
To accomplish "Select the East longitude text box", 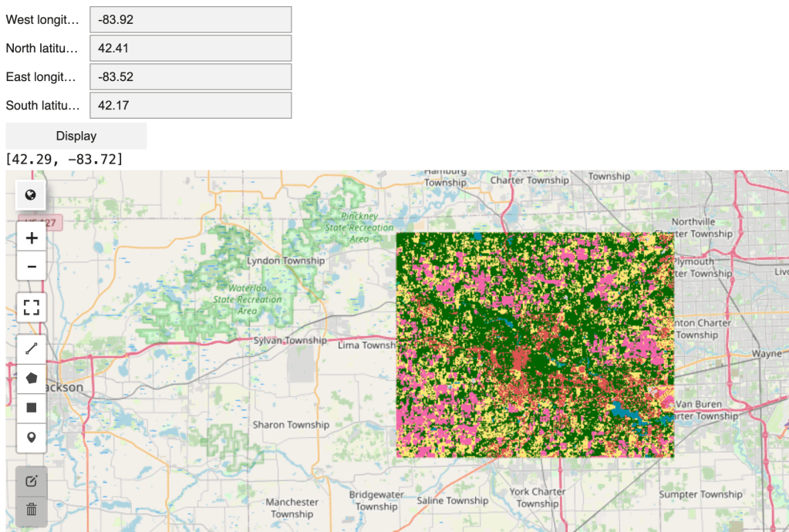I will (x=191, y=77).
